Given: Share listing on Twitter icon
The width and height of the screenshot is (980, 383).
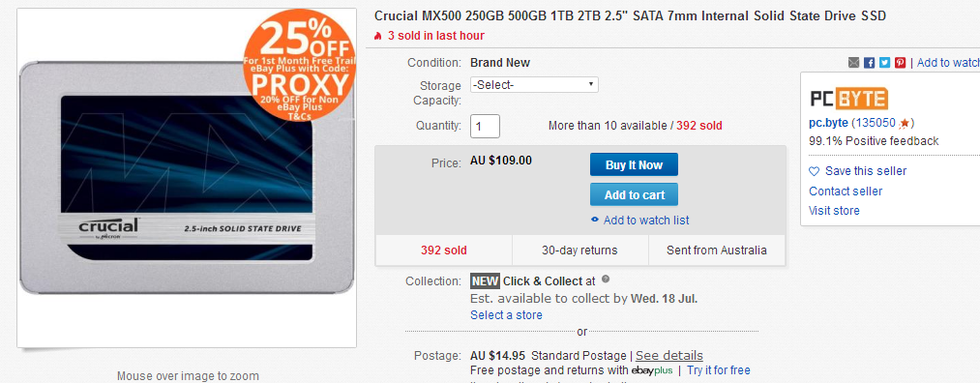Looking at the screenshot, I should 884,63.
